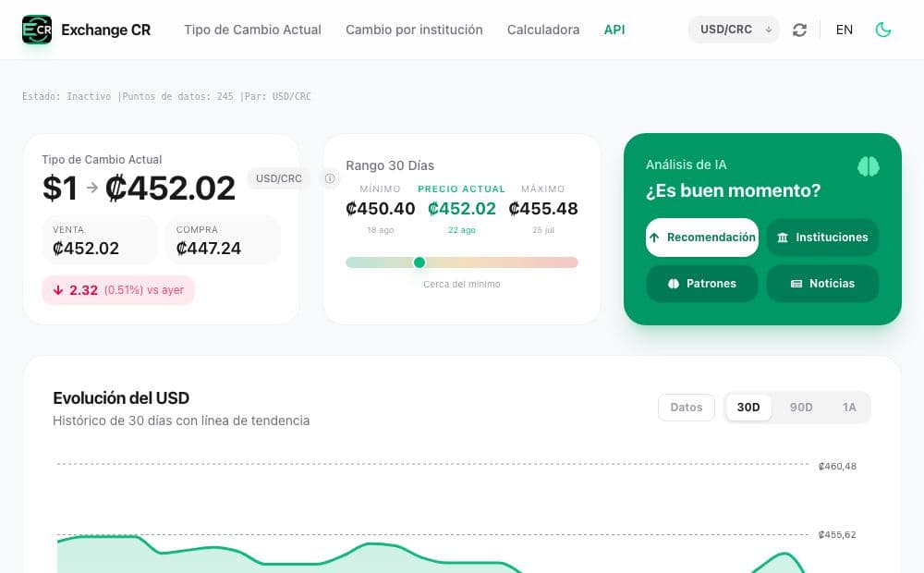Select the 30D chart range

[748, 408]
